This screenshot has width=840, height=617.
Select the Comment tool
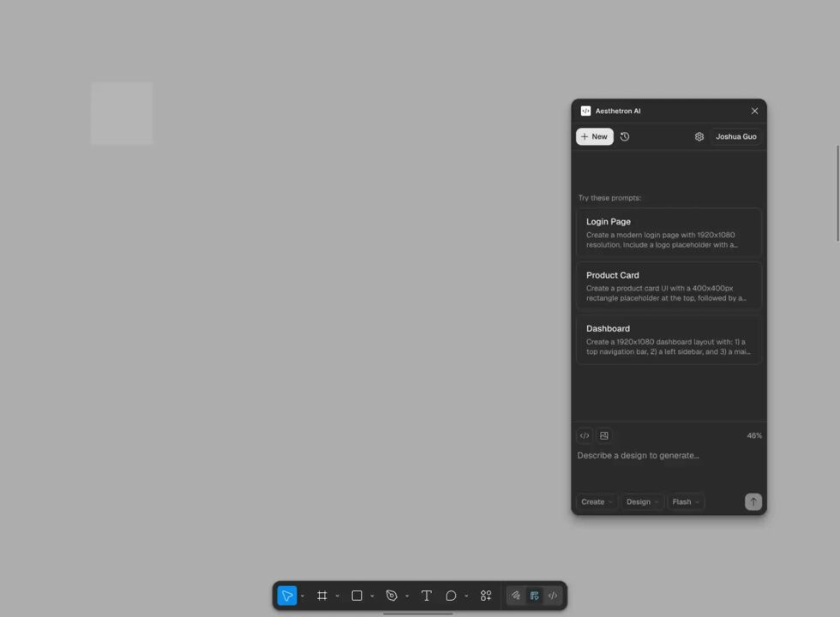pos(451,596)
